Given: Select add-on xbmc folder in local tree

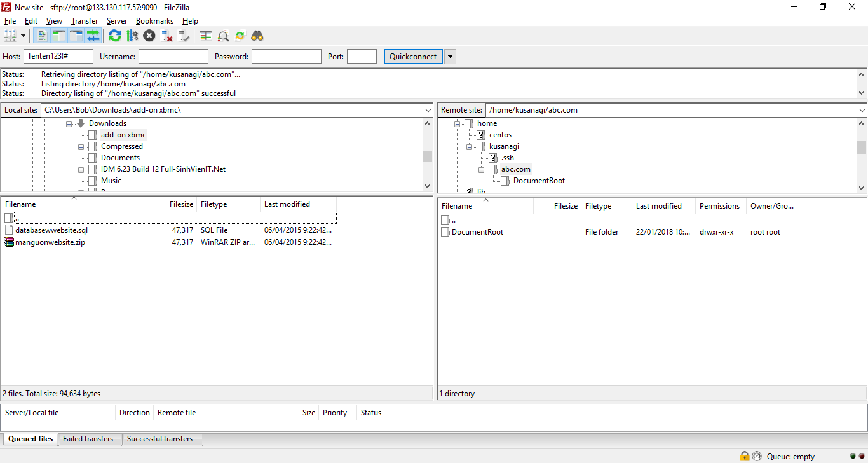Looking at the screenshot, I should (123, 135).
